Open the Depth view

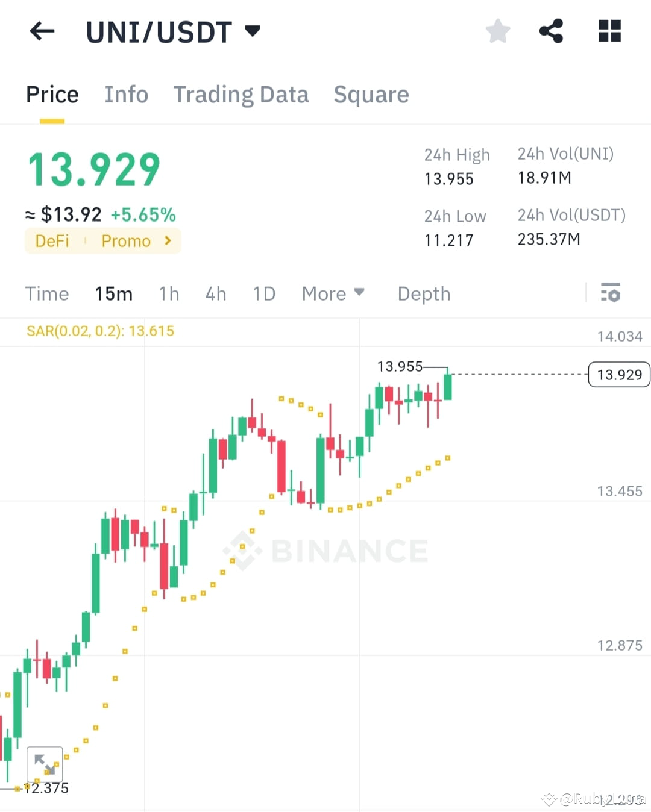424,293
